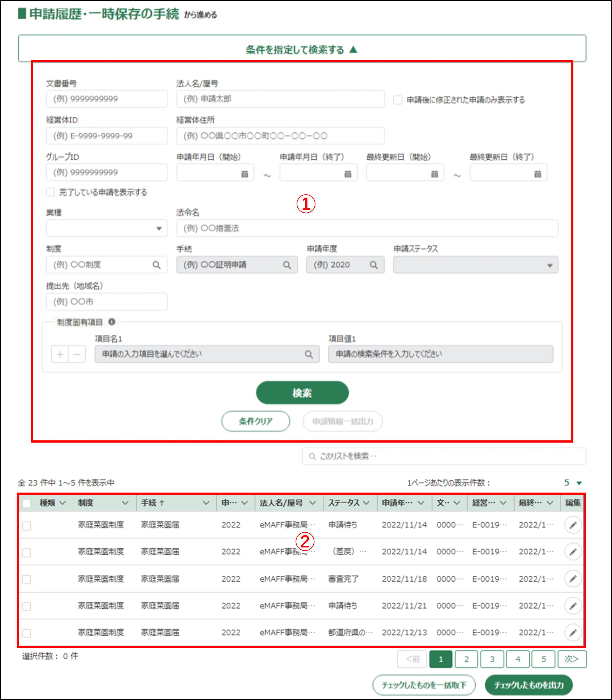Open calendar for 申請年月日(終了)
Viewport: 612px width, 700px height.
click(x=348, y=174)
